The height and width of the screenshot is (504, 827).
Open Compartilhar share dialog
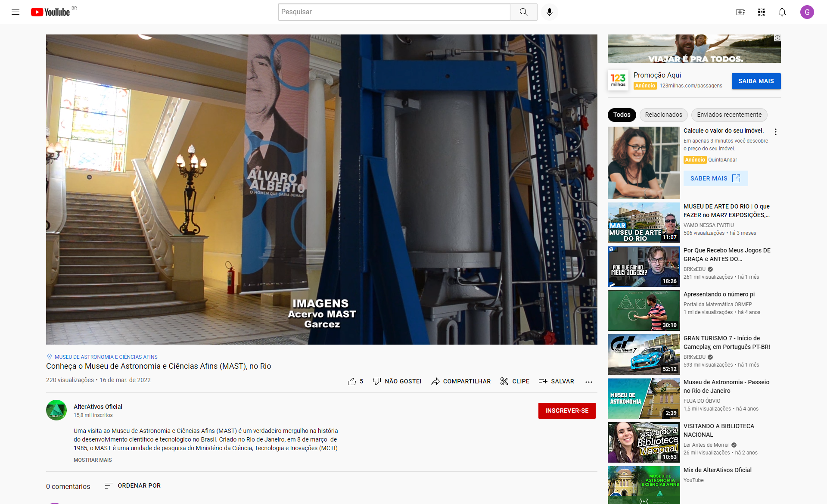tap(461, 381)
